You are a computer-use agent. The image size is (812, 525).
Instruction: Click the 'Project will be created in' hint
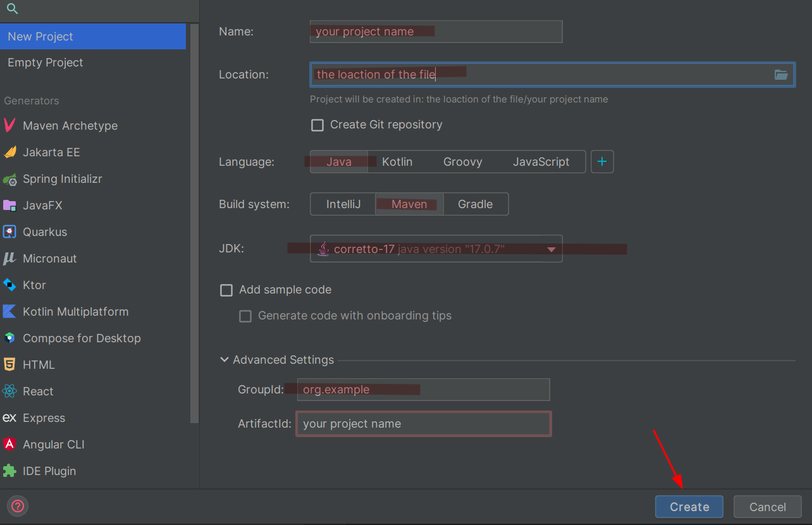coord(459,99)
